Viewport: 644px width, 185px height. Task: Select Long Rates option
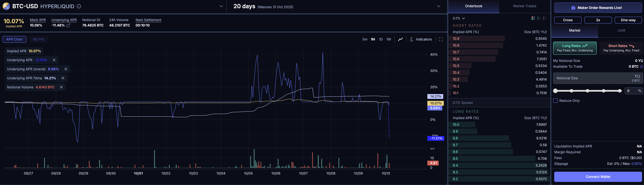(x=574, y=48)
